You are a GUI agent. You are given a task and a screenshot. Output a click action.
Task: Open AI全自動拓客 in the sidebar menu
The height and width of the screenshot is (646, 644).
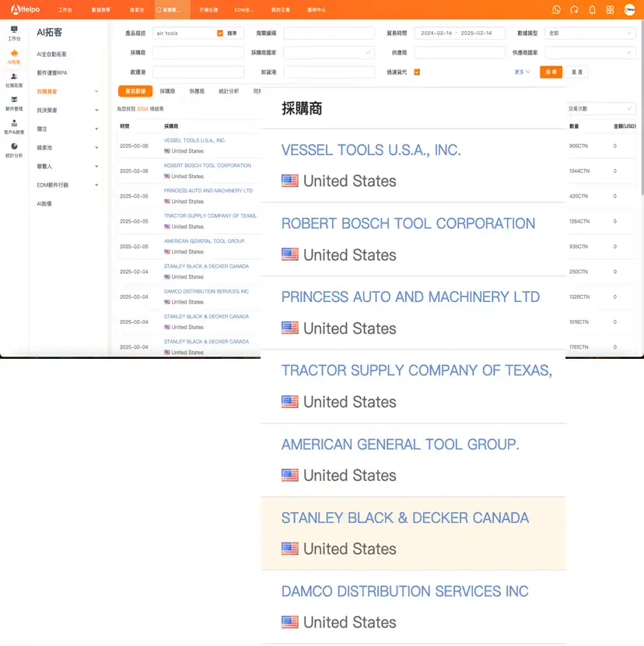tap(51, 54)
